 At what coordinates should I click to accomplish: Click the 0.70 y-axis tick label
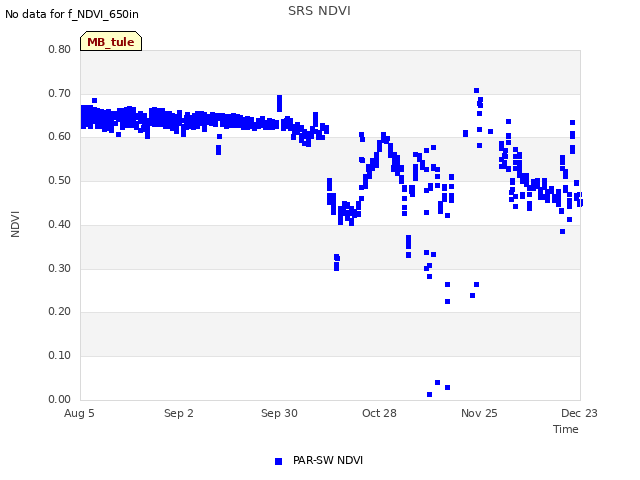(60, 93)
